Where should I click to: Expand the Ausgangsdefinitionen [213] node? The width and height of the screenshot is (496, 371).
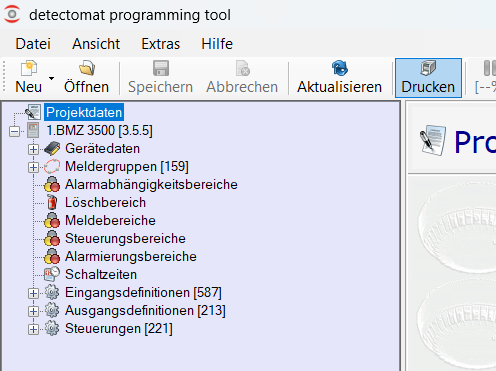tap(33, 311)
